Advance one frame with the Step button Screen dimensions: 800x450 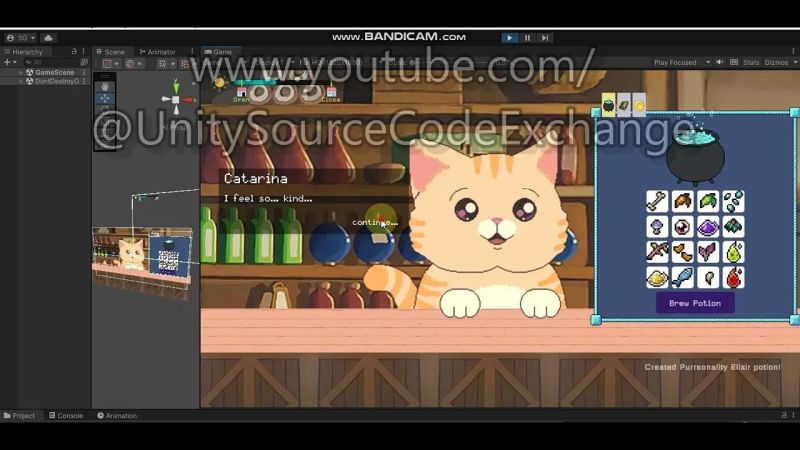tap(545, 38)
